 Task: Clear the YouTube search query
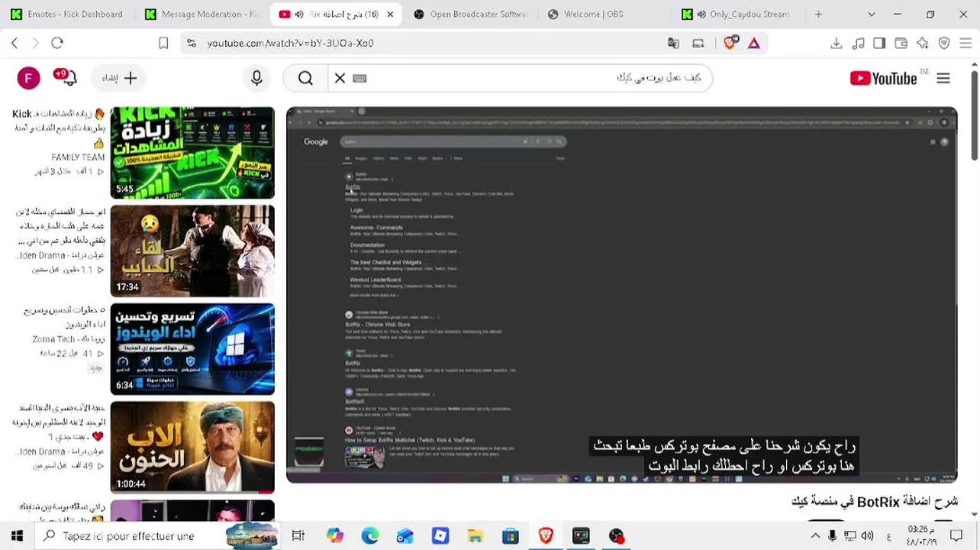340,78
